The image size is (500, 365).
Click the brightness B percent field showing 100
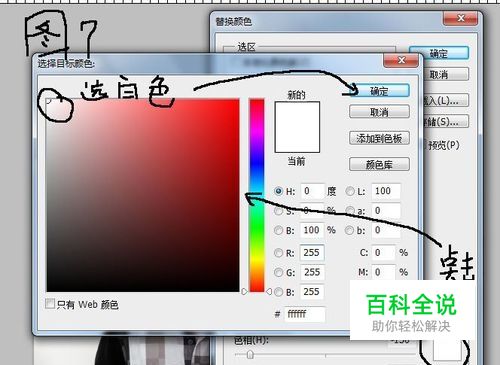point(312,230)
